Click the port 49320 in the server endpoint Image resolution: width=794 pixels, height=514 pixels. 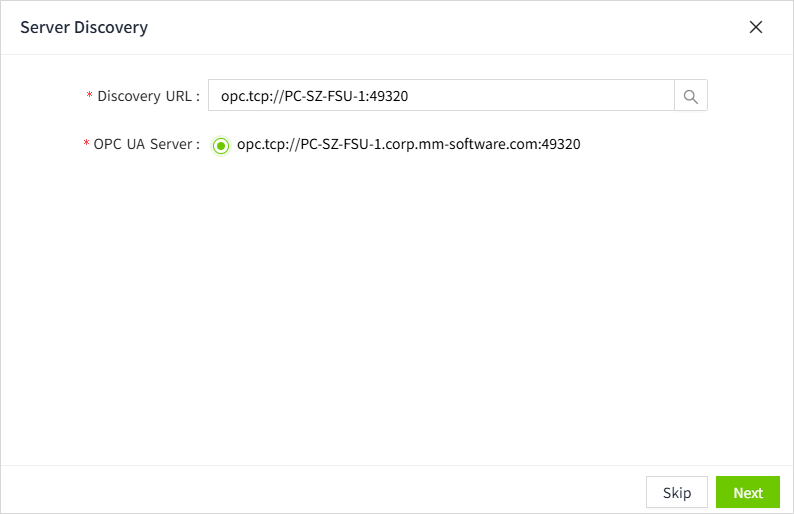click(x=561, y=144)
